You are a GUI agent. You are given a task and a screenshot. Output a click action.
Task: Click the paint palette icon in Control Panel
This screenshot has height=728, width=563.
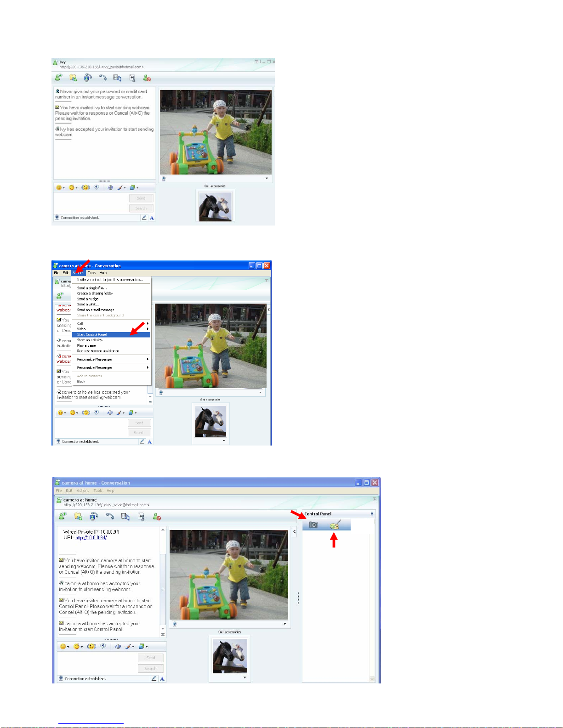click(335, 525)
